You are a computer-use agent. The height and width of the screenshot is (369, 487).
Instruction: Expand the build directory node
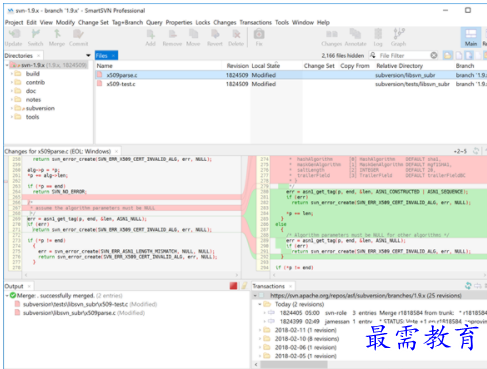click(12, 74)
